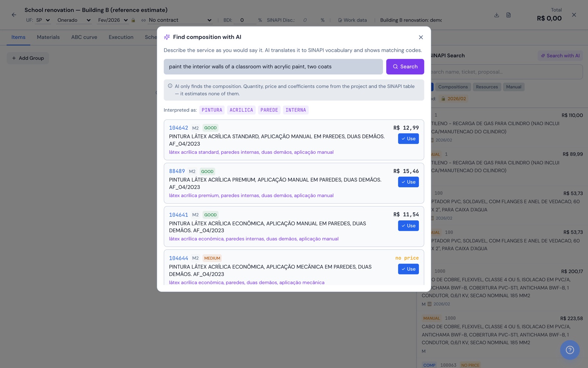This screenshot has width=588, height=368.
Task: Switch to the Items tab
Action: coord(18,37)
